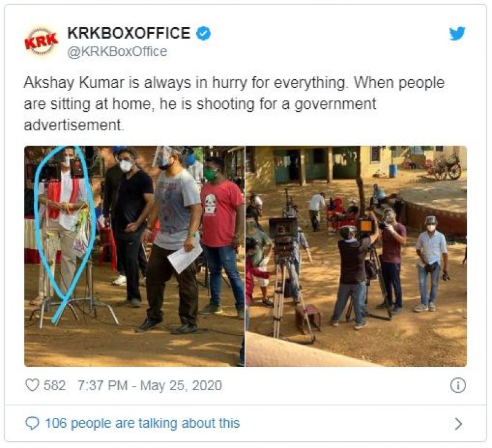Open '106 people are talking about this'
Screen dimensions: 492x448
pyautogui.click(x=143, y=423)
